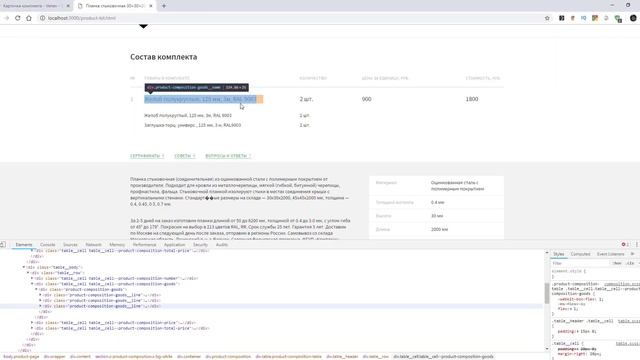Select body.product-page in the breadcrumb
This screenshot has height=360, width=640.
pos(21,356)
